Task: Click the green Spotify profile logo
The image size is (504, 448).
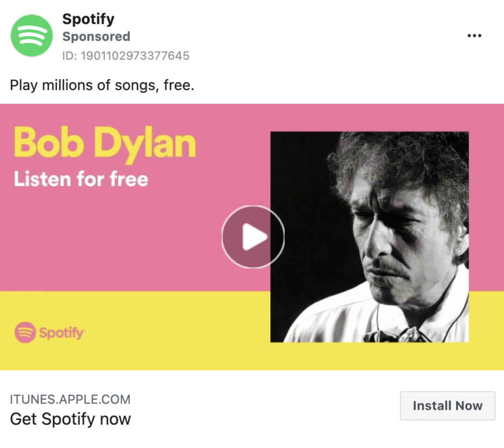Action: 31,35
